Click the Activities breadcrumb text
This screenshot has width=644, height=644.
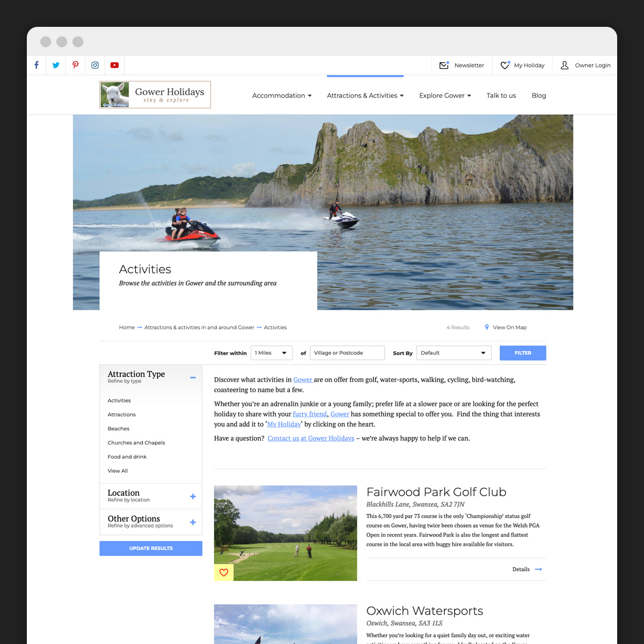click(x=275, y=327)
